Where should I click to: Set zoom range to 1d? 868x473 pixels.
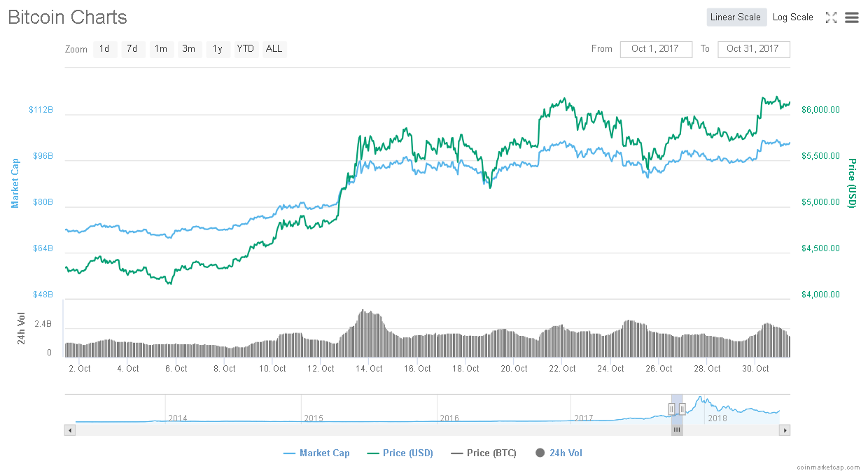[104, 49]
